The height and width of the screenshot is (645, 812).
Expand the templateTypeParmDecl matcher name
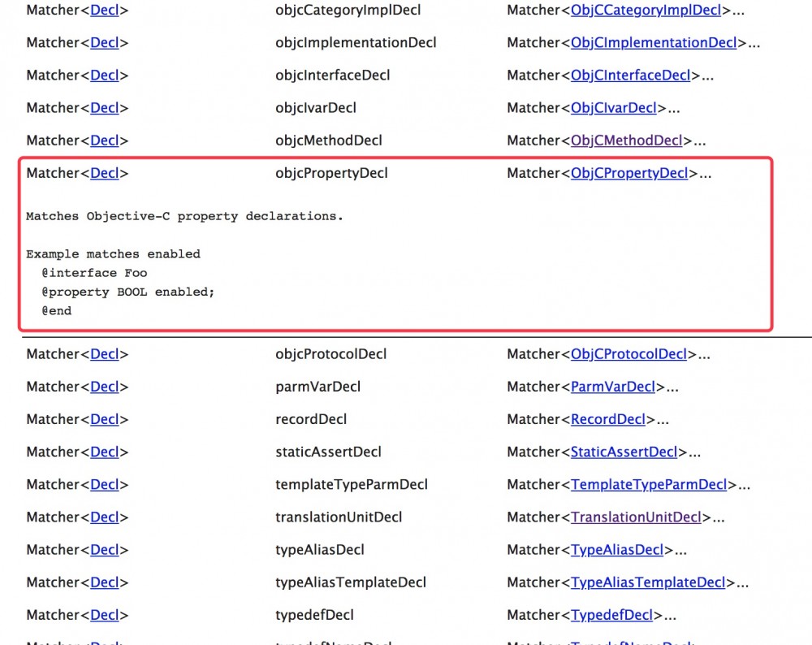coord(352,485)
